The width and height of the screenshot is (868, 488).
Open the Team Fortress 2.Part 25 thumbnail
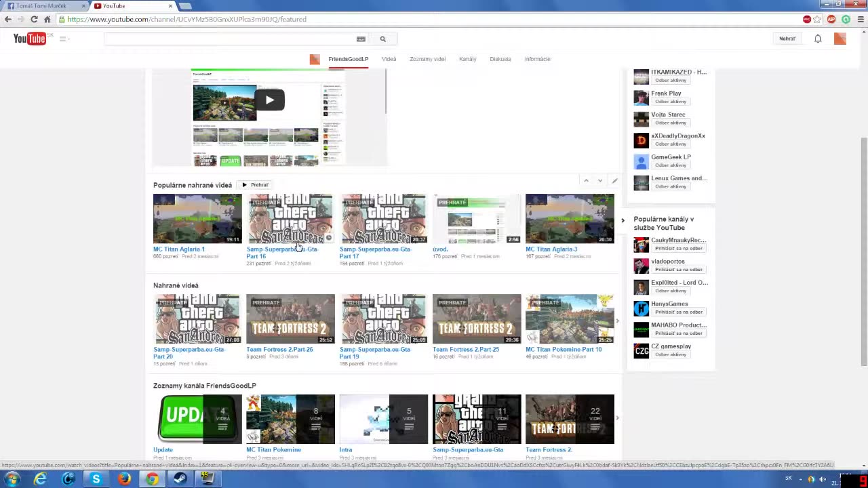click(x=477, y=319)
